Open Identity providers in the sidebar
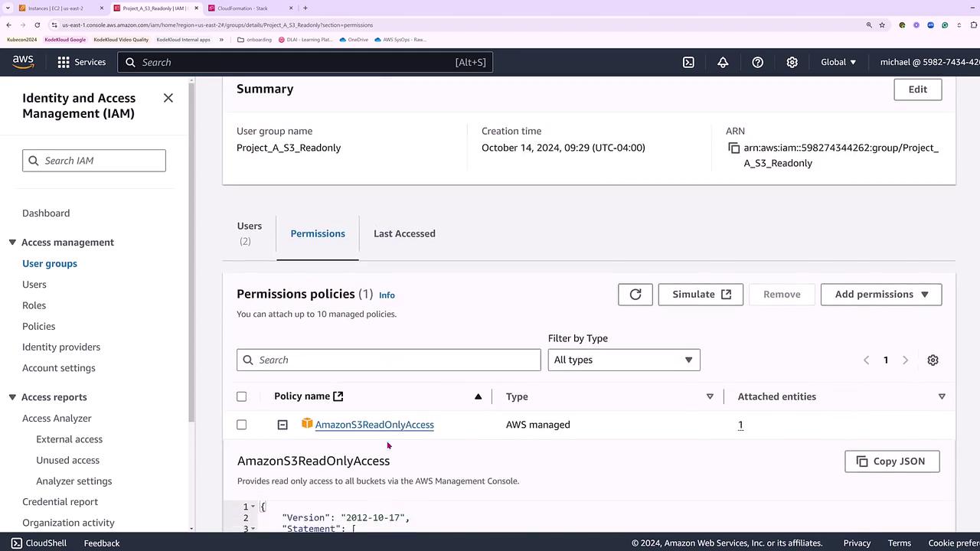 point(61,347)
